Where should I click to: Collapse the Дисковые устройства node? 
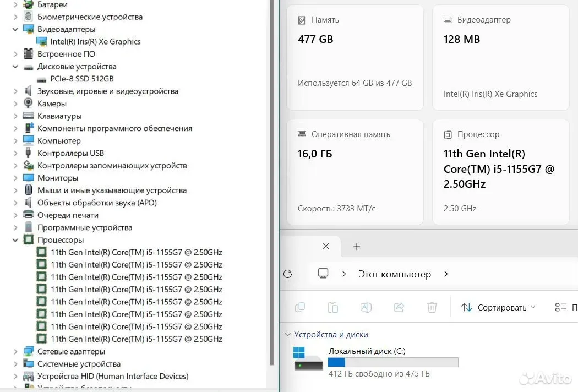coord(15,67)
